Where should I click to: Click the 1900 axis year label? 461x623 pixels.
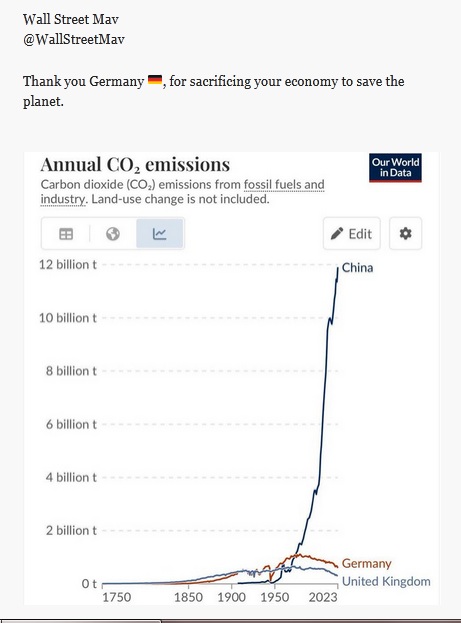232,597
